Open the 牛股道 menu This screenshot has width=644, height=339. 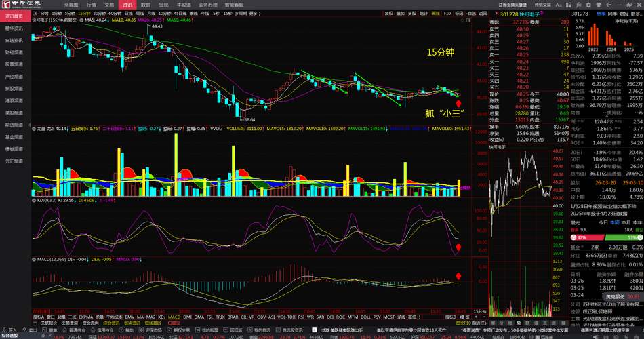pos(184,5)
